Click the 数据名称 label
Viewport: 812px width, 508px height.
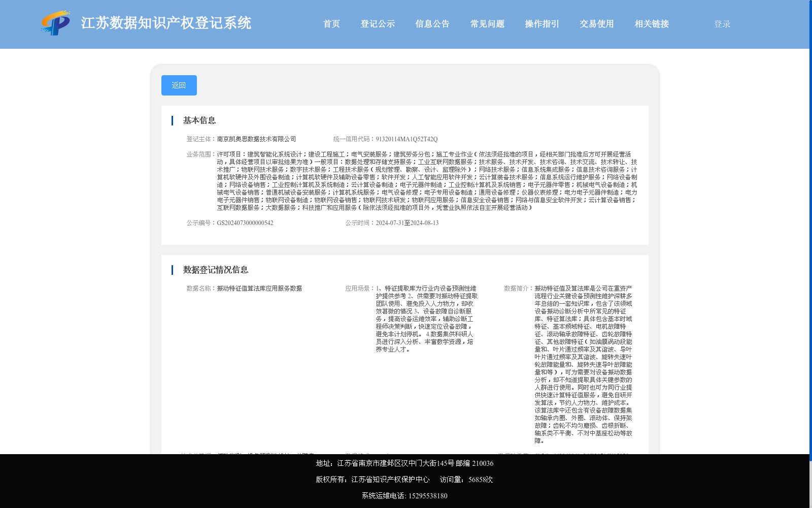click(201, 289)
